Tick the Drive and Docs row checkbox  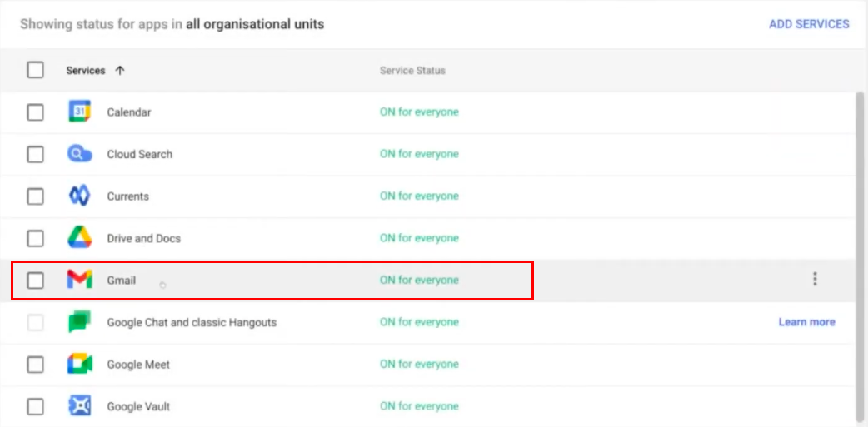coord(35,238)
